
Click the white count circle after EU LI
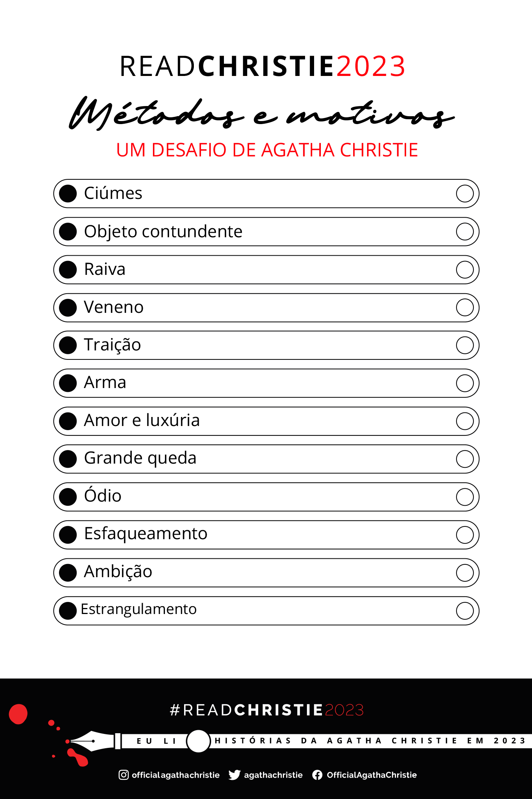198,741
